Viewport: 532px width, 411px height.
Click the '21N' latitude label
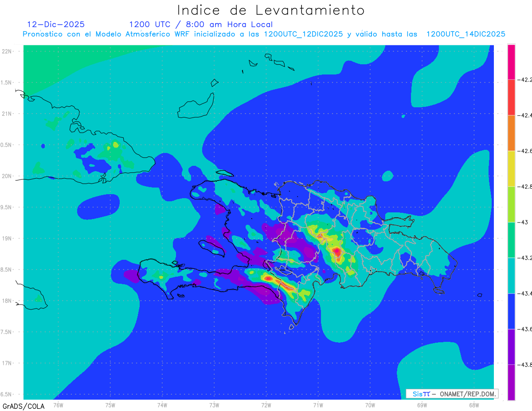(8, 114)
